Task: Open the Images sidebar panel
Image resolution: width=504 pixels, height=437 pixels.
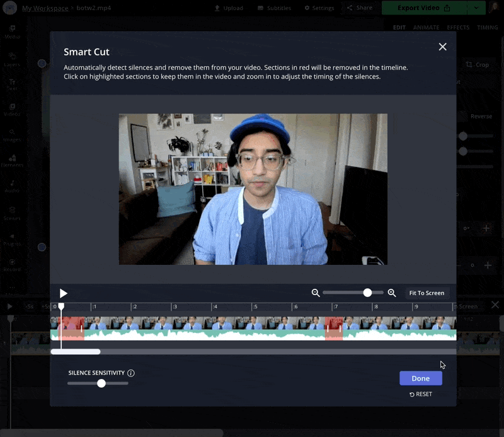Action: (12, 136)
